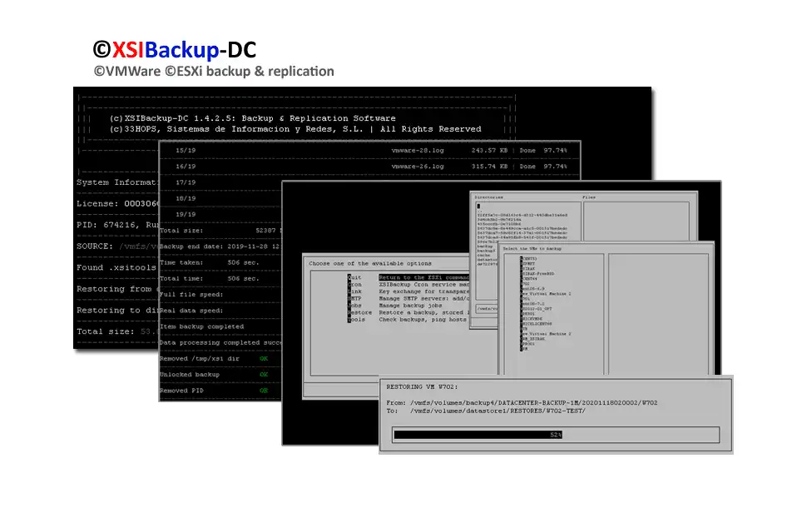Click the 'Removed PID' status line

coord(213,391)
